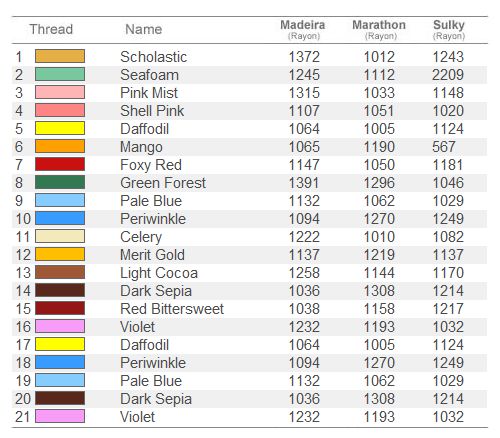Screen dimensions: 500x438
Task: Select the Red Bittersweet swatch in row 15
Action: point(60,308)
